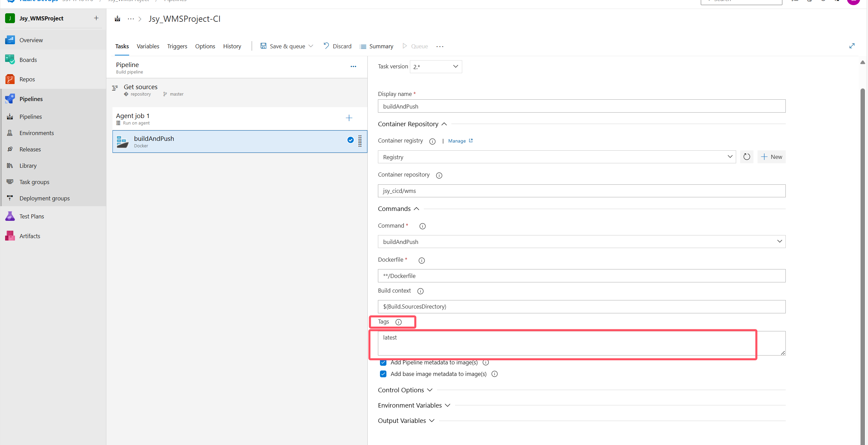Click the Discard button
The width and height of the screenshot is (868, 445).
[x=337, y=46]
